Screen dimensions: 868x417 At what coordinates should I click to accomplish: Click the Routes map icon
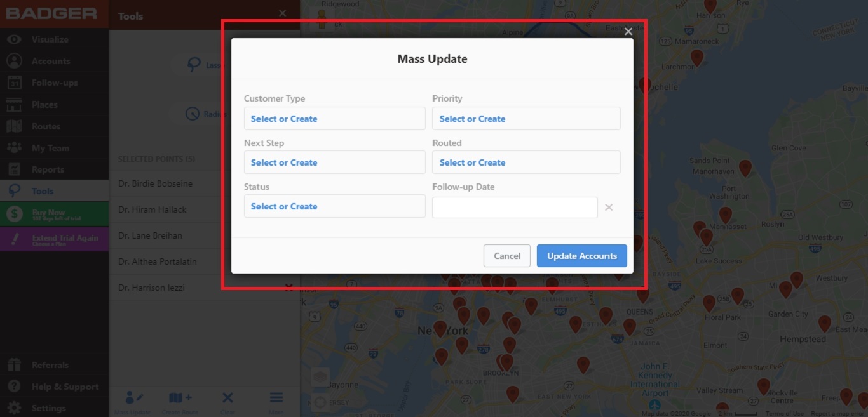click(x=14, y=126)
